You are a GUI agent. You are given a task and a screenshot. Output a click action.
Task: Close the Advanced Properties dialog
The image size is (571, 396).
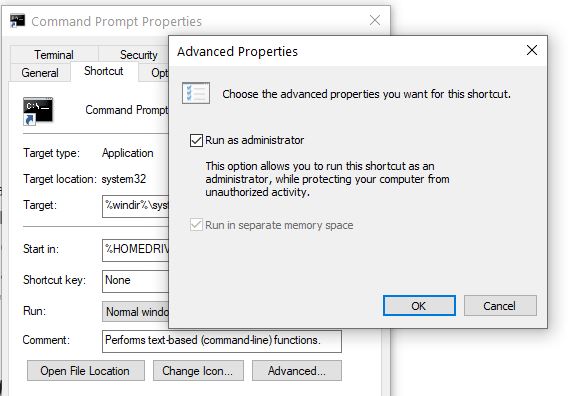point(532,50)
